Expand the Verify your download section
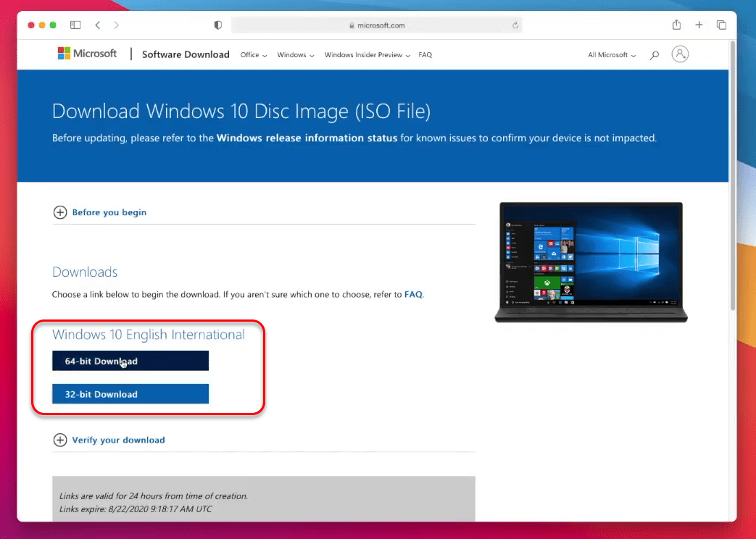The width and height of the screenshot is (756, 539). point(109,440)
